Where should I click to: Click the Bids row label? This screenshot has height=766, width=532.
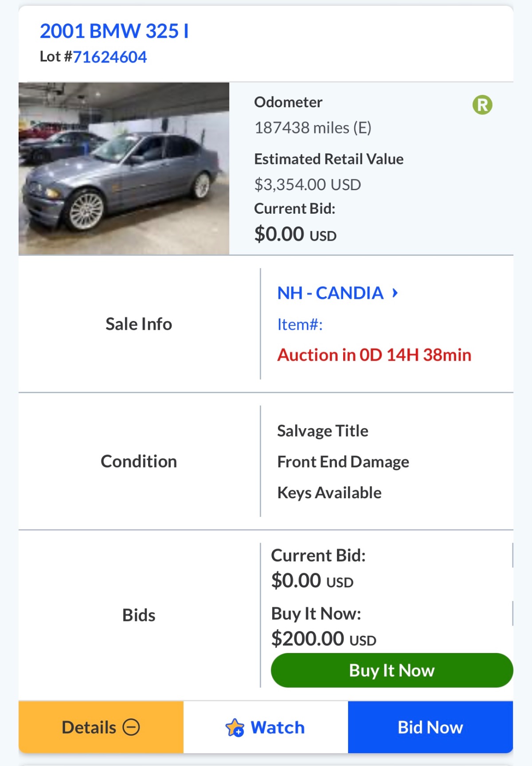tap(139, 615)
